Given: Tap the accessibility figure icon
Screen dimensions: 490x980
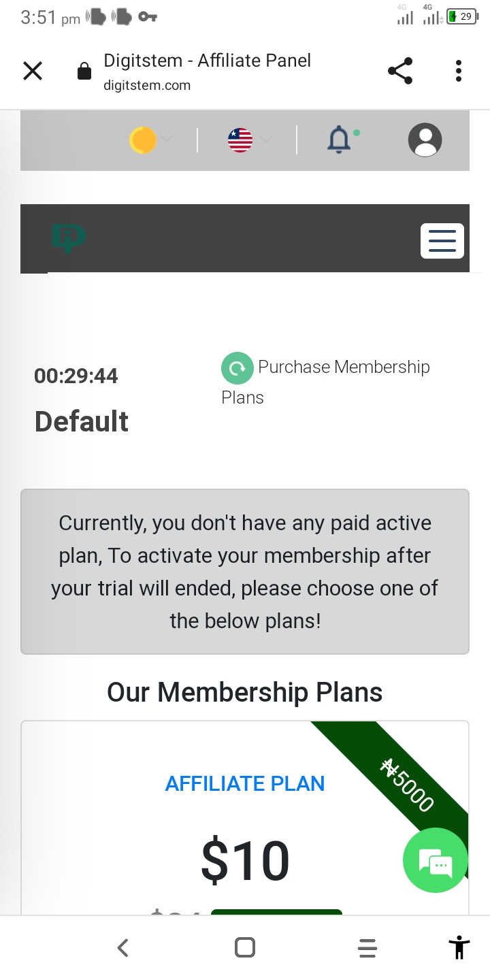Looking at the screenshot, I should point(459,947).
